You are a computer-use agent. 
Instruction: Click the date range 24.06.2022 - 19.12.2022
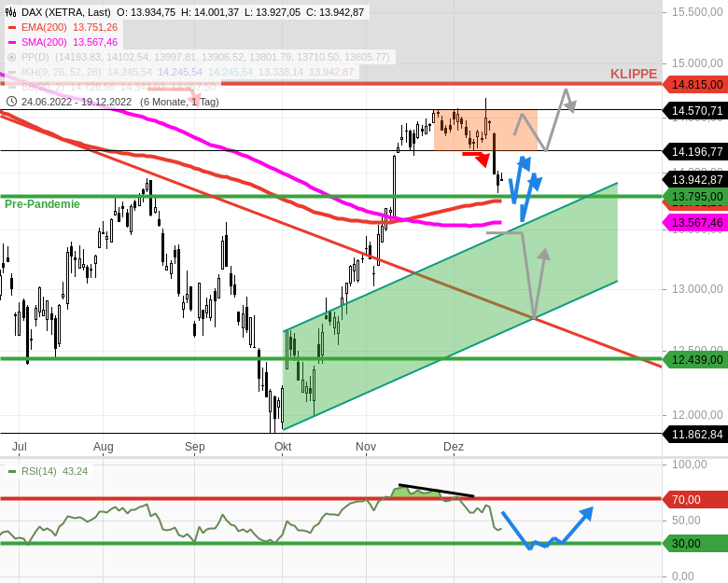pyautogui.click(x=77, y=102)
